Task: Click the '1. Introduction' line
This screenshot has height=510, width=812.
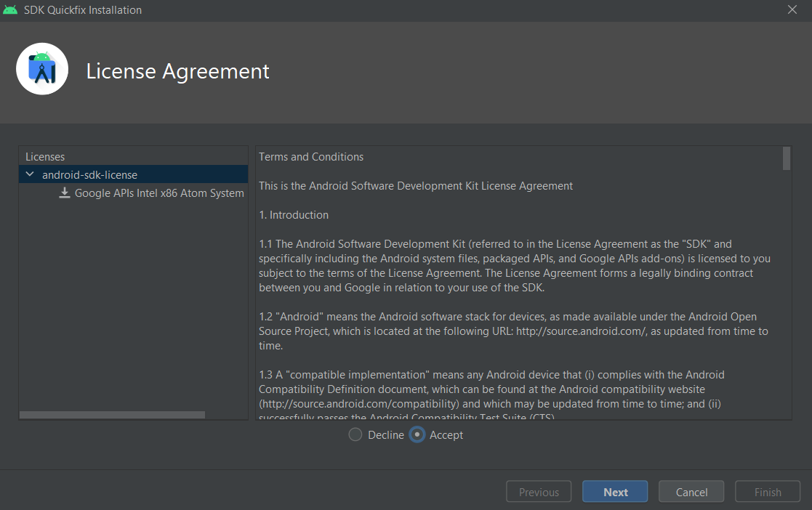Action: 294,215
